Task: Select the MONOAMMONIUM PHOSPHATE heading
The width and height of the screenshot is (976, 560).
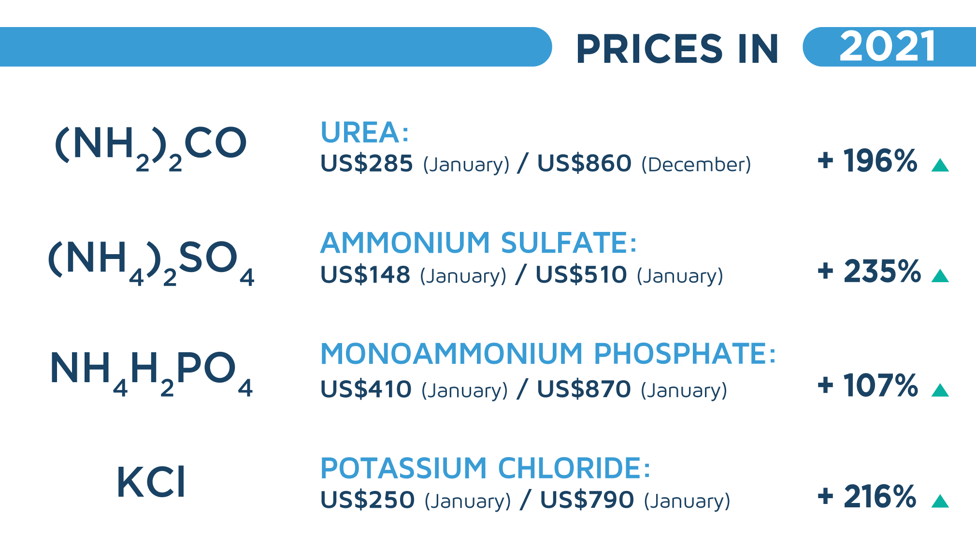Action: [x=548, y=354]
